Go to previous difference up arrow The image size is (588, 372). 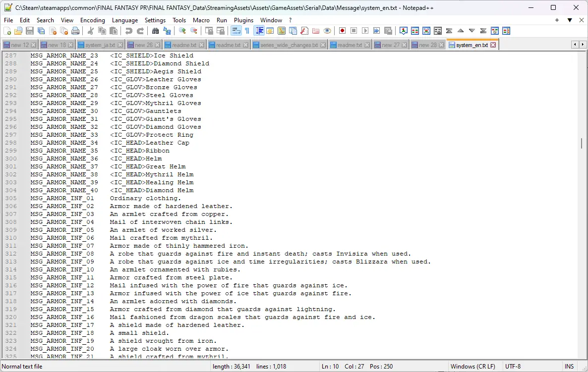[461, 31]
